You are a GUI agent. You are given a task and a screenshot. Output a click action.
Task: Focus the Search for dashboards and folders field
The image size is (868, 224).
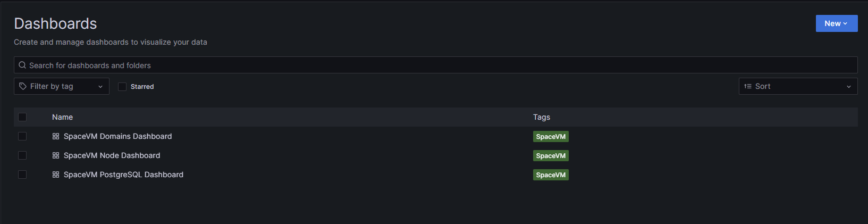(x=436, y=65)
